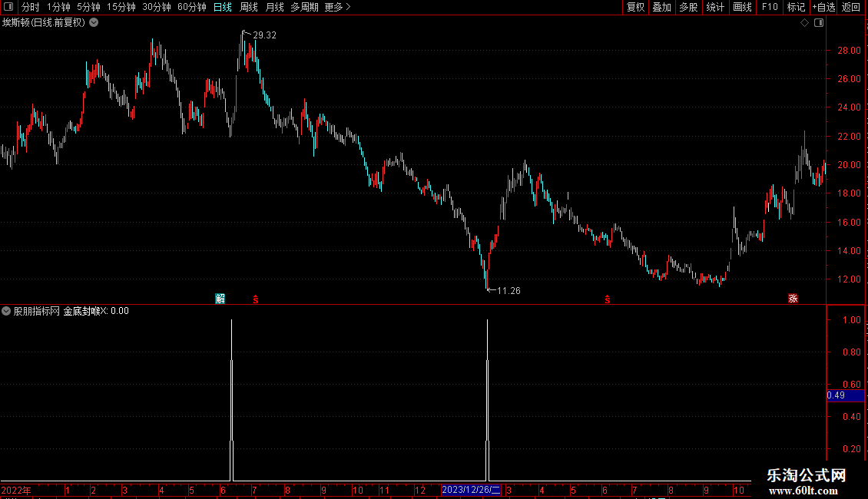Click the 29.32 high price label

(264, 35)
